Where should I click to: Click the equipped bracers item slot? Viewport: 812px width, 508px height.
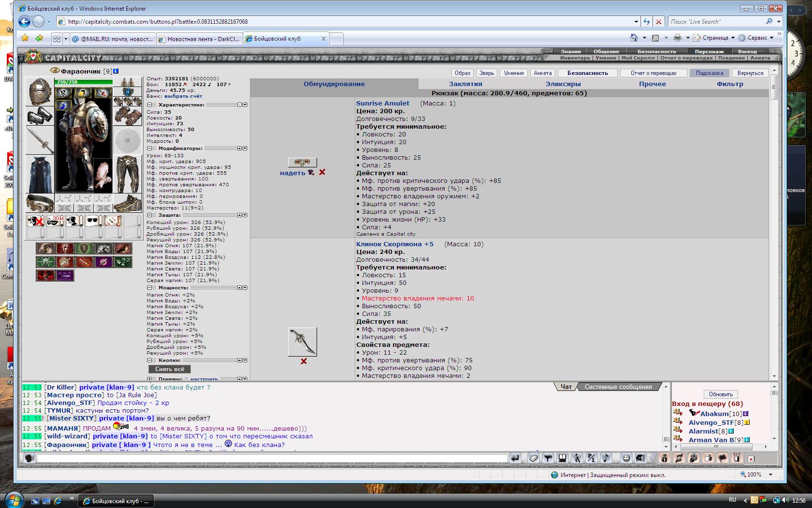[x=40, y=116]
